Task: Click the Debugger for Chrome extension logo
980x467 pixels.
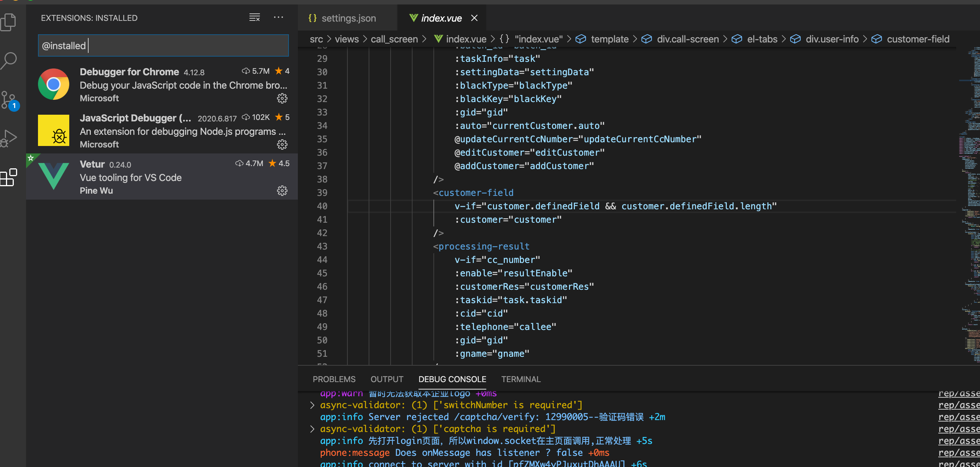Action: tap(53, 84)
